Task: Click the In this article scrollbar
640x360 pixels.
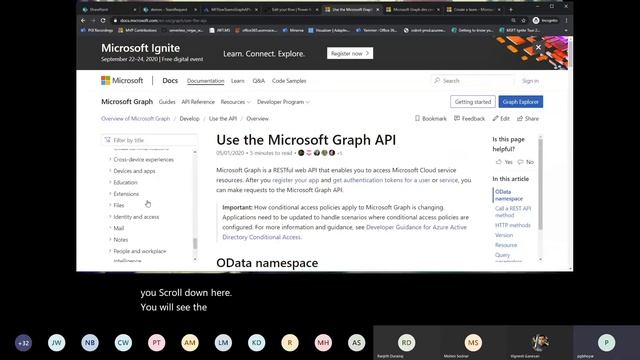Action: pos(540,184)
